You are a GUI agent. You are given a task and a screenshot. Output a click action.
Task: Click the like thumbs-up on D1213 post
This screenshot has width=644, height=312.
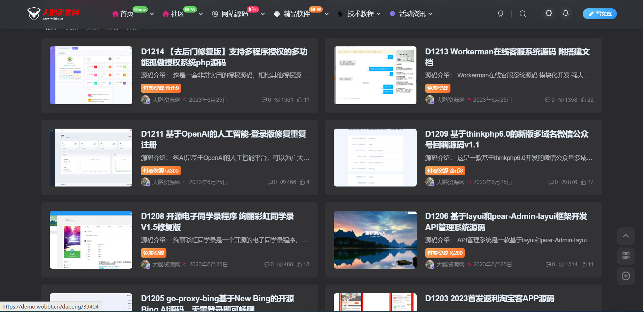(x=587, y=100)
